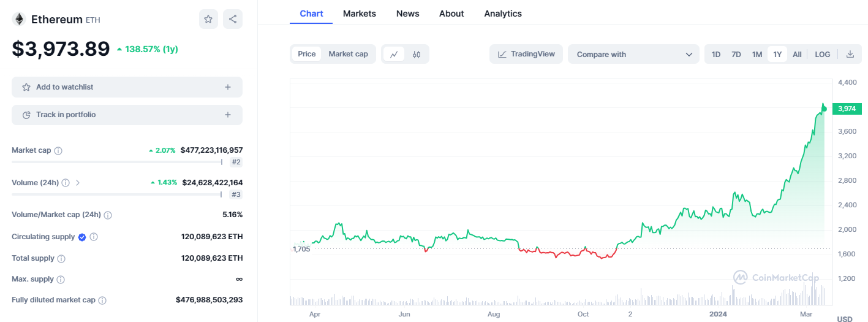
Task: Toggle LOG scale on chart
Action: tap(823, 54)
